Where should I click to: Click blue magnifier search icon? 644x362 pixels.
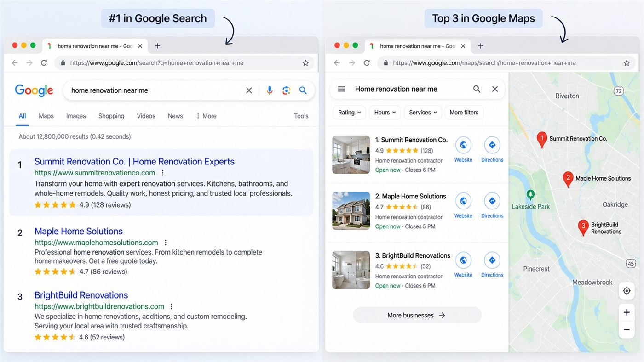tap(303, 90)
